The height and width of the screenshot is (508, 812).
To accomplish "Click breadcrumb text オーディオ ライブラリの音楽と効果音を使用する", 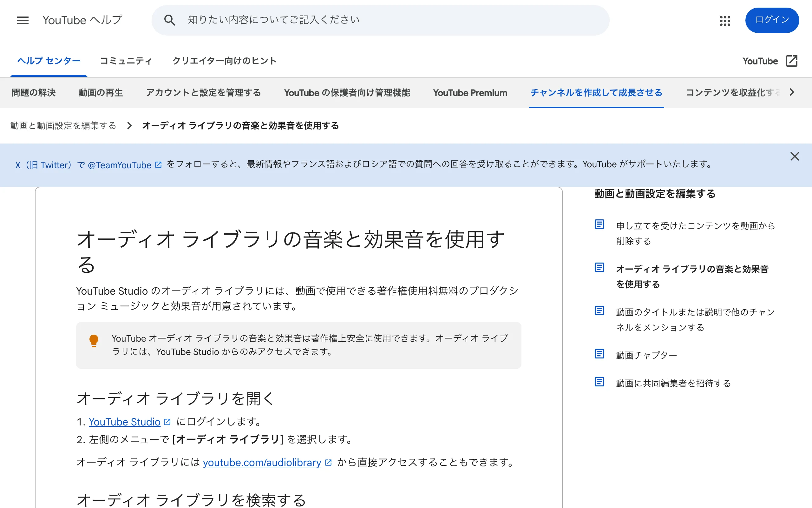I will click(240, 126).
